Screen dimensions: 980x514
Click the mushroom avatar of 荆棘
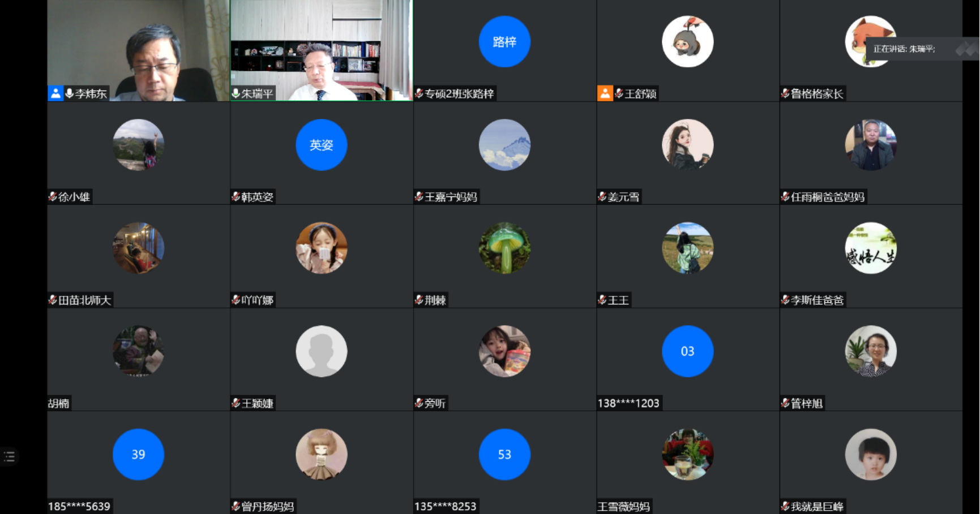coord(504,248)
